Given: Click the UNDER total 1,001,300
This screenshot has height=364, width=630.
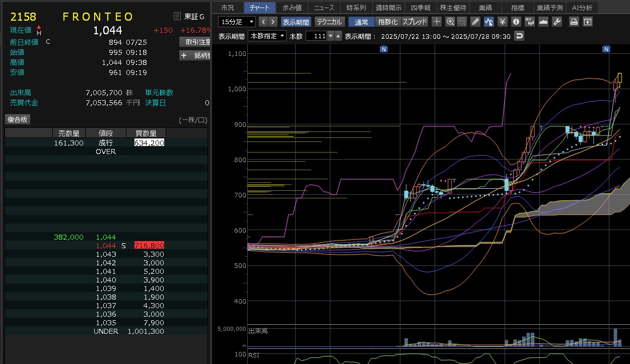Looking at the screenshot, I should pos(146,331).
